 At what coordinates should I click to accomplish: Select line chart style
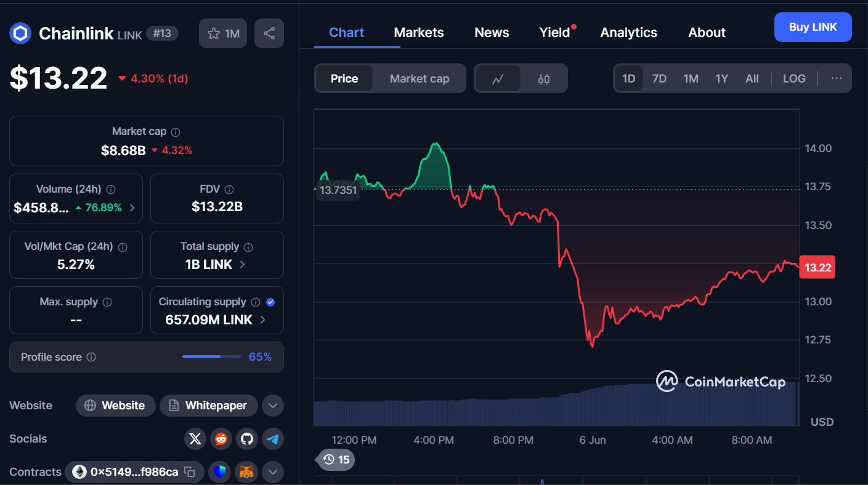point(498,78)
